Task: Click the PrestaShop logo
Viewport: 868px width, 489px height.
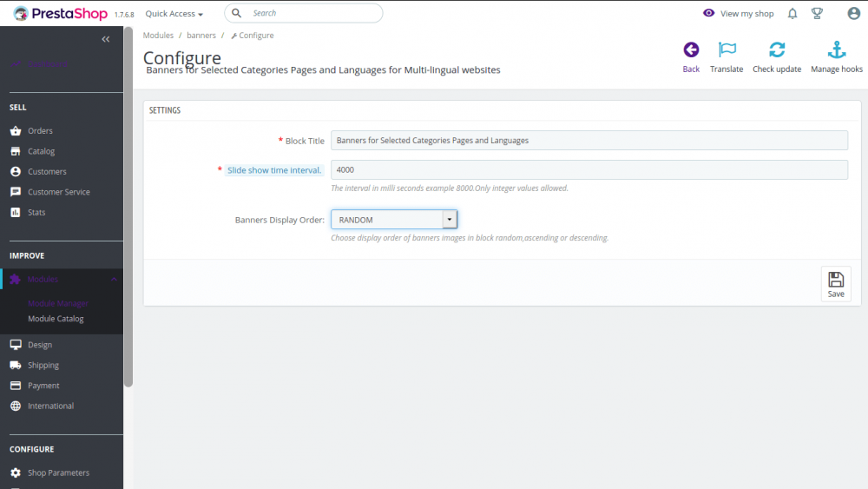Action: (x=61, y=13)
